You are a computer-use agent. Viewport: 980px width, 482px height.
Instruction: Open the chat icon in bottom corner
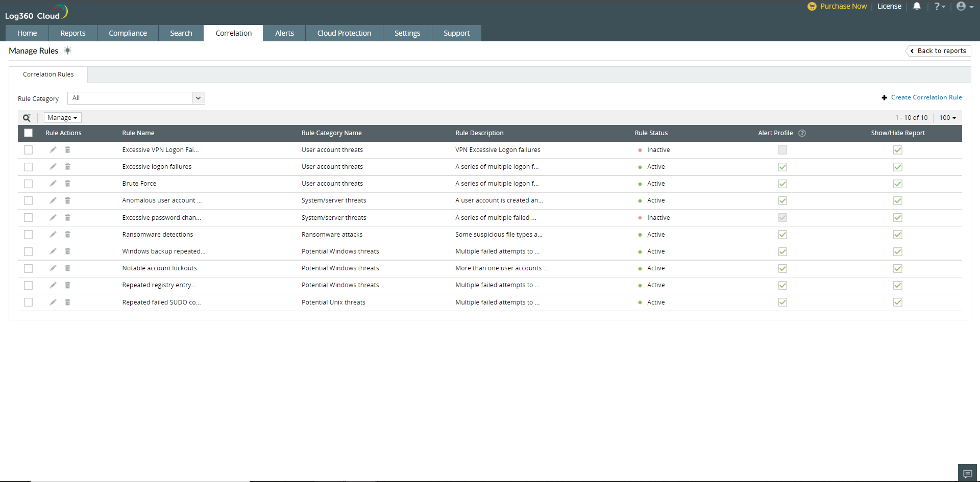coord(967,473)
